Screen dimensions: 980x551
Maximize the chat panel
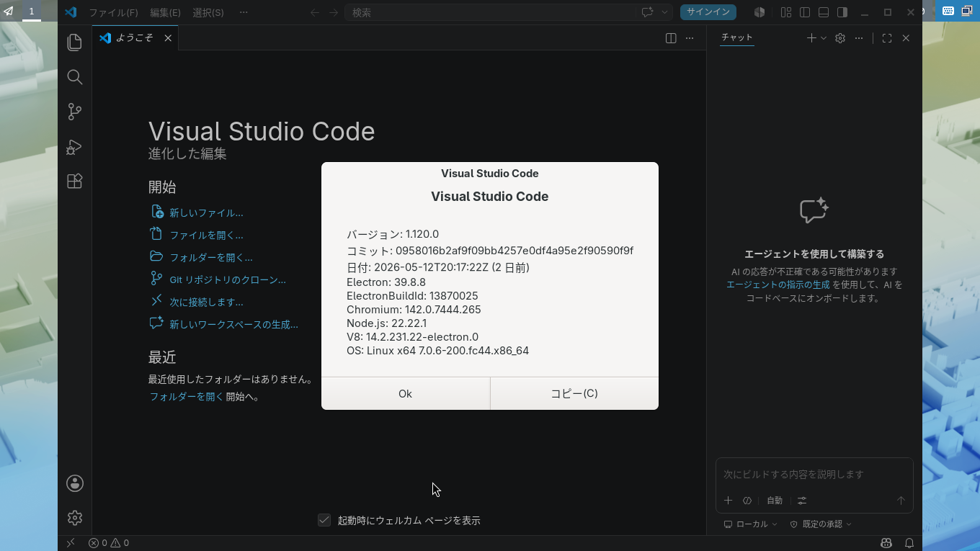click(887, 38)
